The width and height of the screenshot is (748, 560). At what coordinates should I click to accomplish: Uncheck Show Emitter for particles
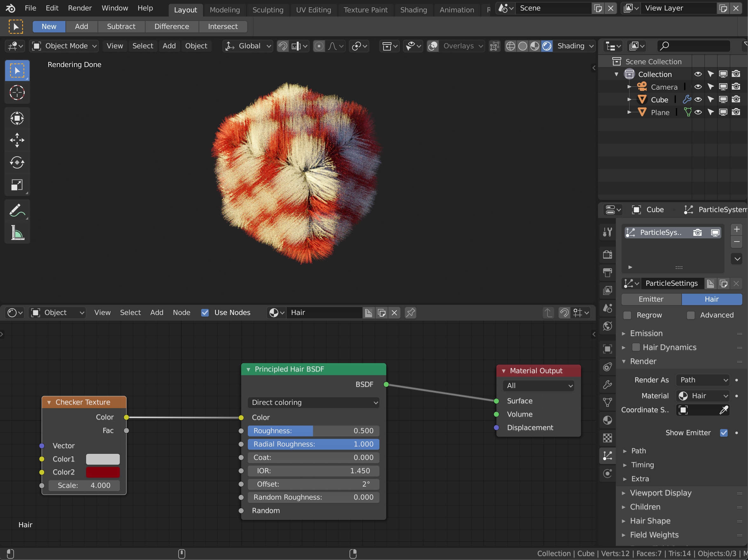724,433
